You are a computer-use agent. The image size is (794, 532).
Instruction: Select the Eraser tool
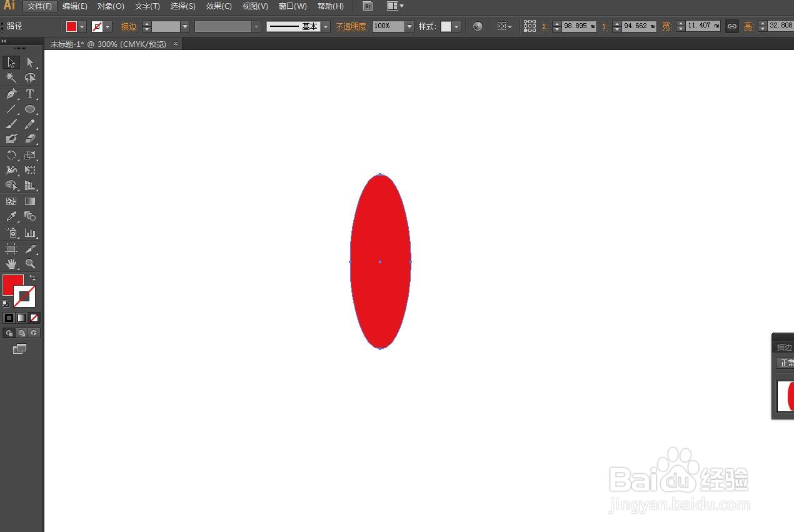click(x=30, y=139)
